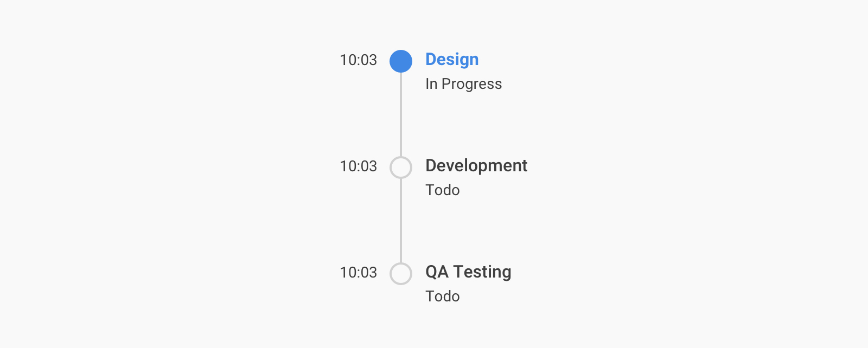
Task: Click the Todo status under QA Testing
Action: coord(442,297)
